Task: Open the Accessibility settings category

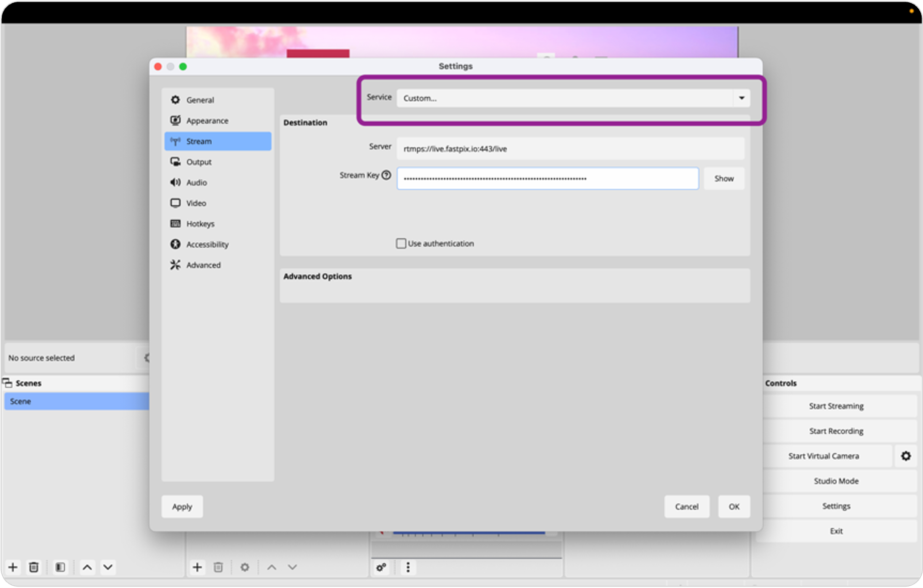Action: pyautogui.click(x=218, y=244)
